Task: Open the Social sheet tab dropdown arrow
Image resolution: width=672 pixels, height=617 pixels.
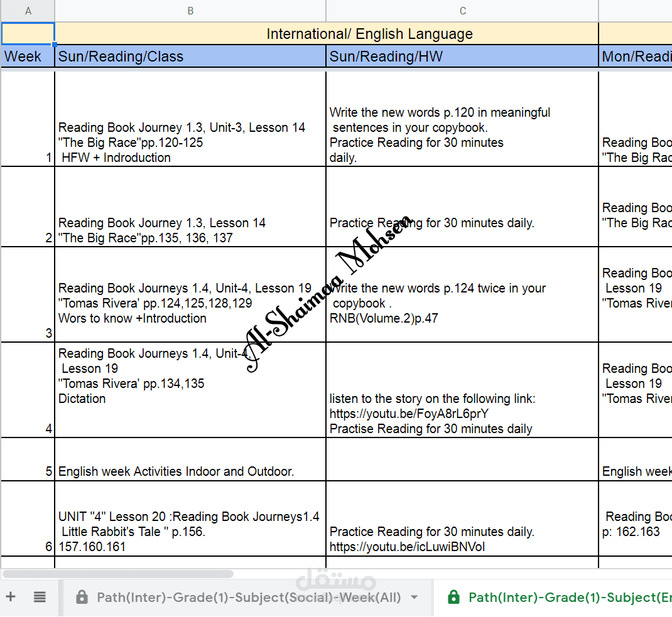Action: (x=414, y=598)
